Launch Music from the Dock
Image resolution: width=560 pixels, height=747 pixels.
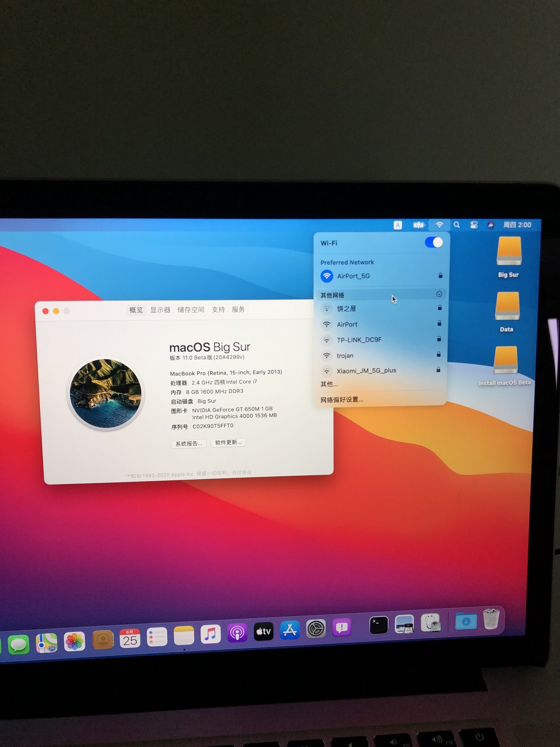(211, 634)
